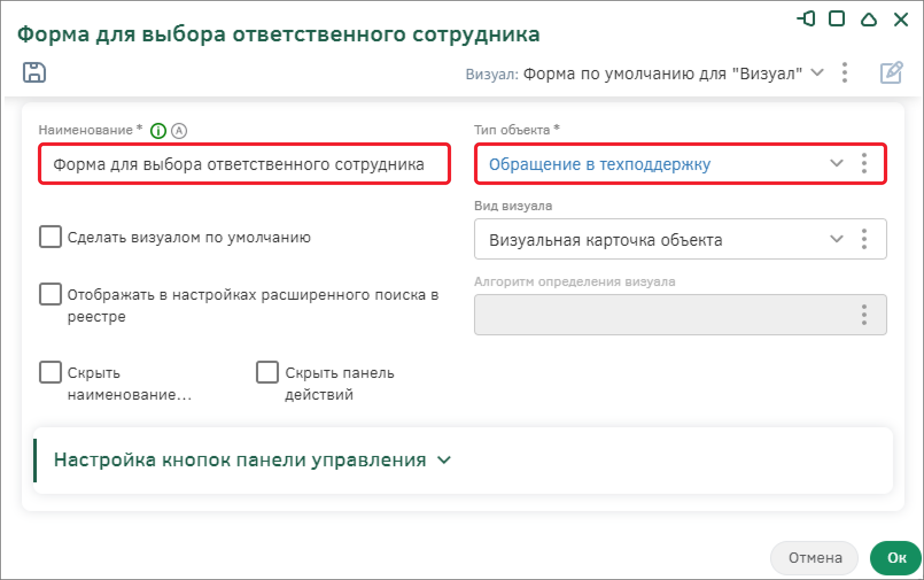The height and width of the screenshot is (580, 924).
Task: Open three-dot menu in Алгоритм определения визуала field
Action: click(x=864, y=315)
